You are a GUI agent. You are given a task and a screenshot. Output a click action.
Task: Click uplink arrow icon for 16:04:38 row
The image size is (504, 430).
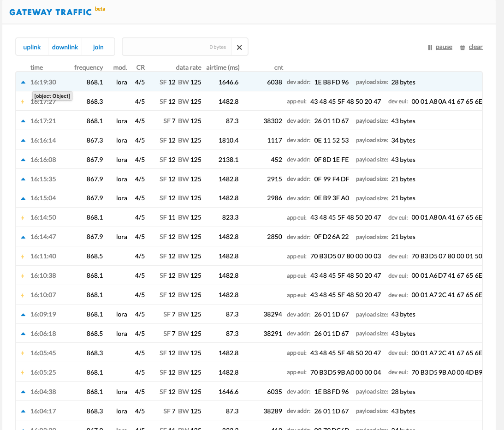pyautogui.click(x=23, y=392)
